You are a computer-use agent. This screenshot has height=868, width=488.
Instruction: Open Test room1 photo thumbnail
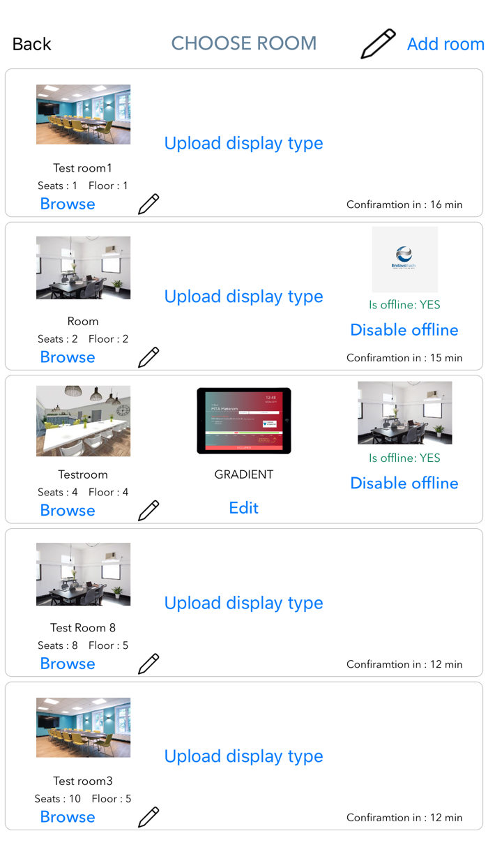[x=83, y=114]
